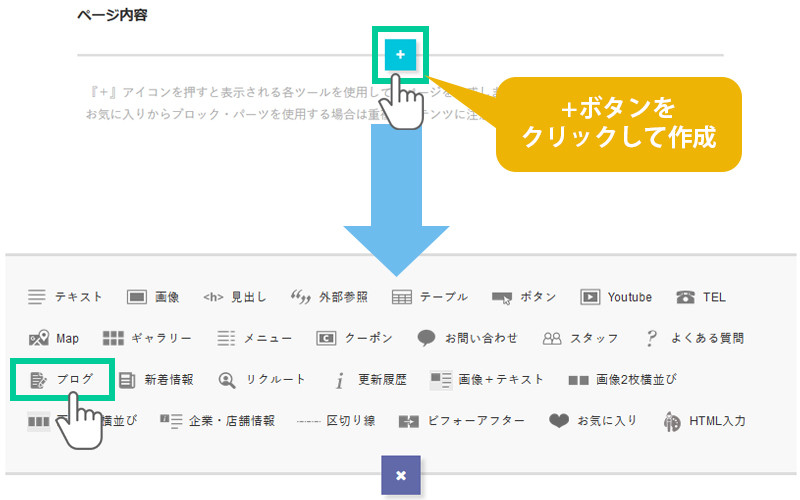Insert a クーポン coupon block
800x500 pixels.
(355, 338)
